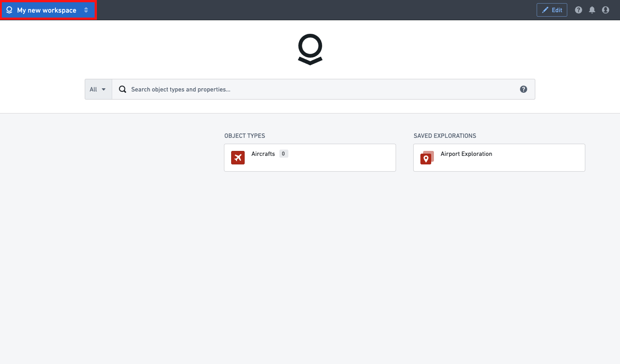
Task: Click the Aircrafts airplane icon
Action: coord(238,158)
